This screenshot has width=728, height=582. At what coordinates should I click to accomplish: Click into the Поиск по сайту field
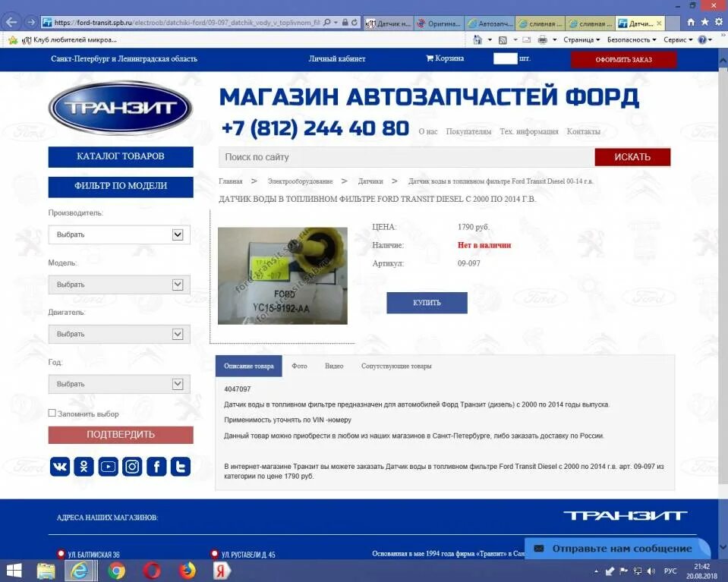coord(407,157)
